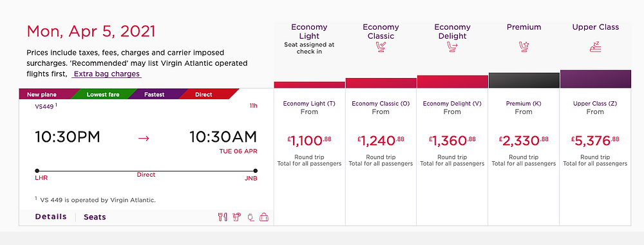Click the power outlet icon
This screenshot has height=245, width=644.
[251, 217]
